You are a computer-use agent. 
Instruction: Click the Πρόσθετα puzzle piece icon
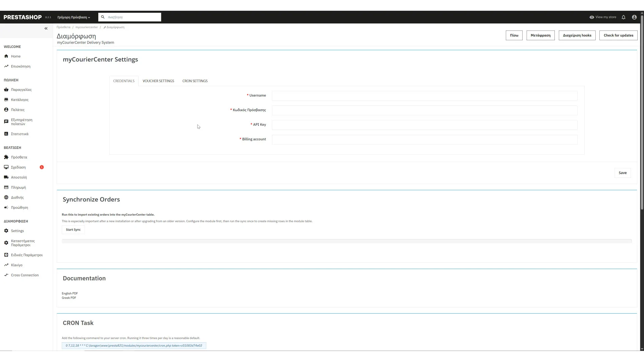tap(6, 157)
